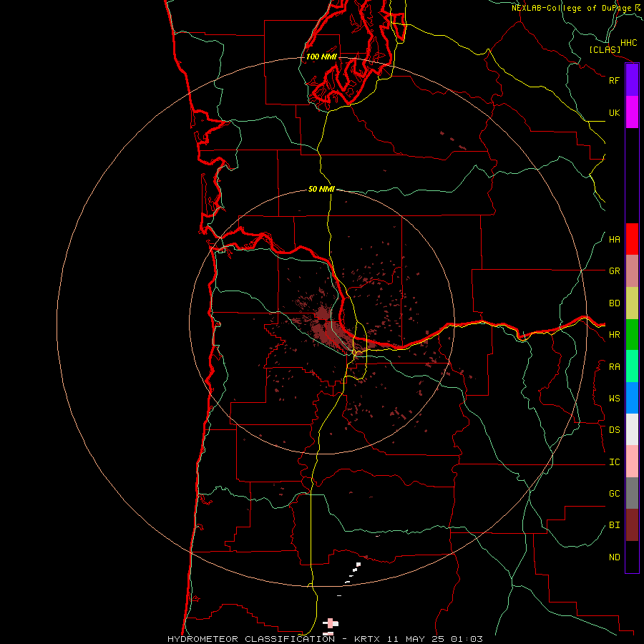Click the BI dark red legend swatch
Image resolution: width=644 pixels, height=644 pixels.
coord(632,525)
